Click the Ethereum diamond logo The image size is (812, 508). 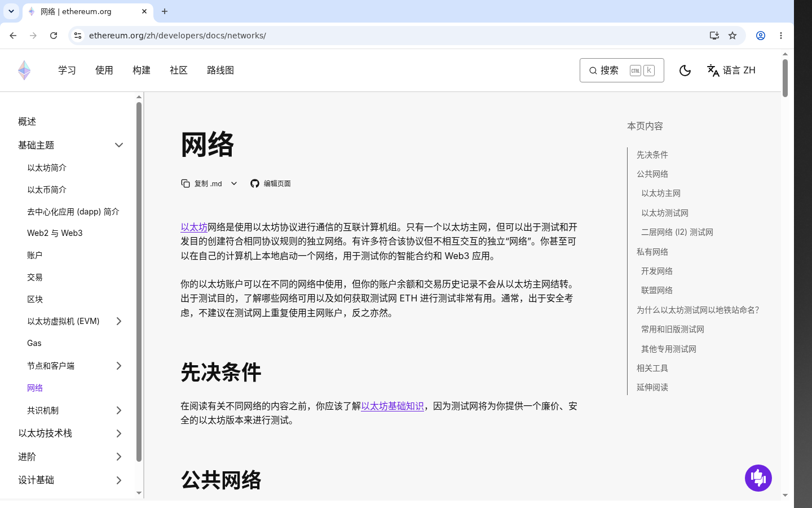(x=24, y=71)
